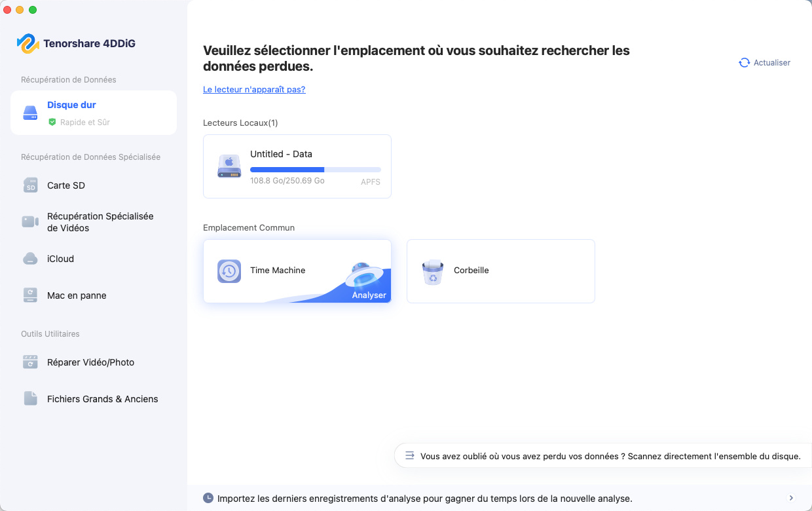The image size is (812, 511).
Task: Switch to the iCloud sidebar item
Action: pyautogui.click(x=61, y=259)
